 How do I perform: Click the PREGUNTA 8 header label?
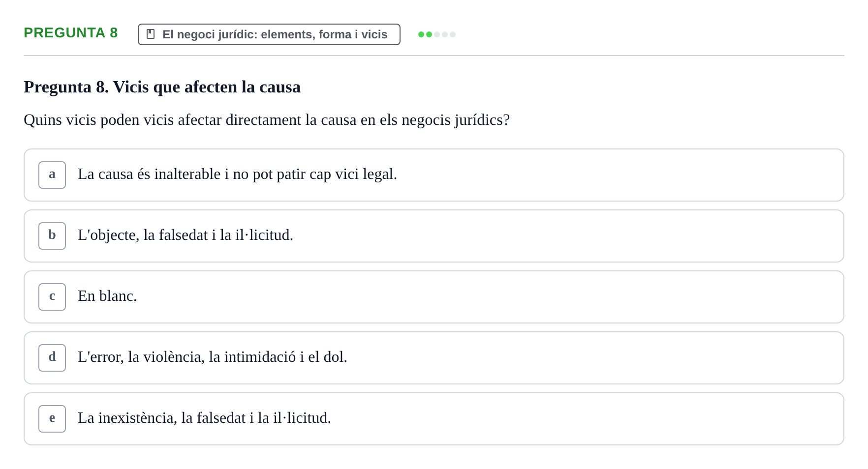click(x=71, y=33)
